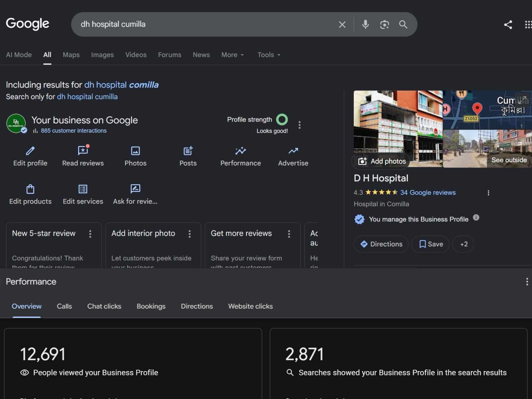Expand the More search filter dropdown
Screen dimensions: 532x399
[x=233, y=55]
